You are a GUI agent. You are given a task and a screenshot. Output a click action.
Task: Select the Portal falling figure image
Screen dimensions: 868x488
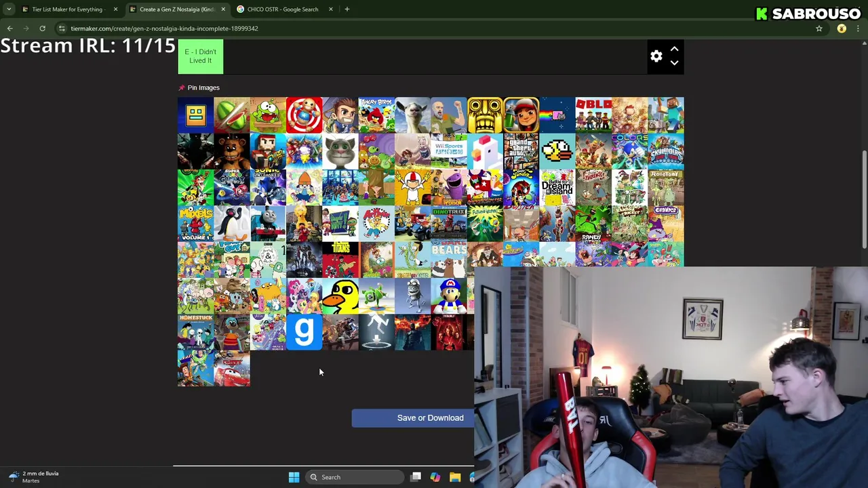(x=376, y=331)
